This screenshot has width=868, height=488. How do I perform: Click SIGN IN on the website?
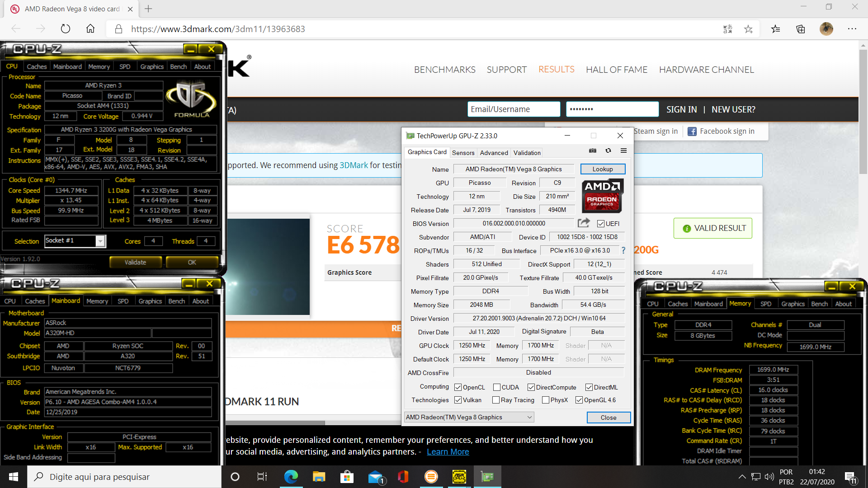[x=682, y=109]
